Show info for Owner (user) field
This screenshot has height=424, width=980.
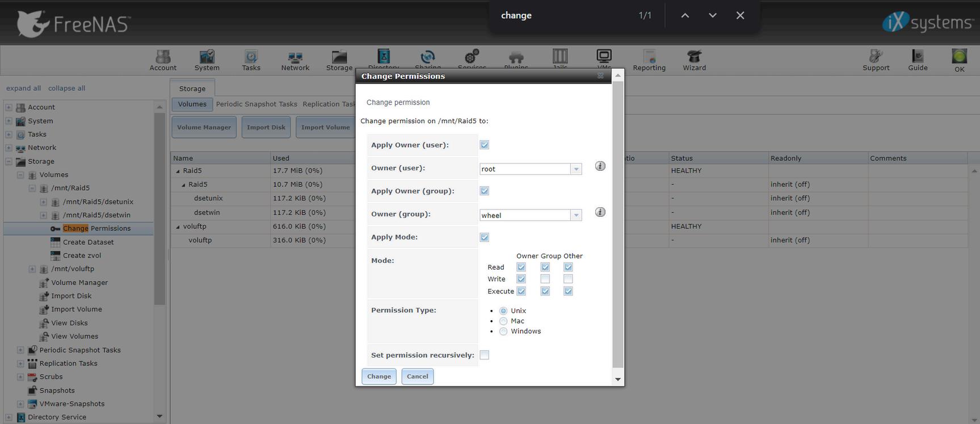click(600, 166)
